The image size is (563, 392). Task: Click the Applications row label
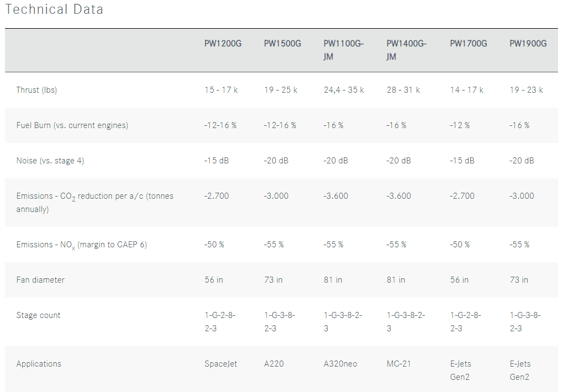coord(39,364)
